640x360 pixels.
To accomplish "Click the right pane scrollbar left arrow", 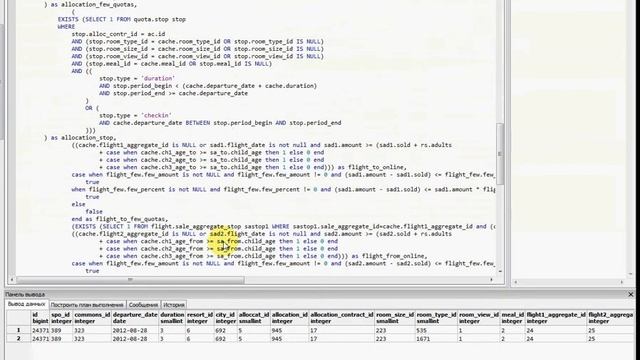I will point(516,282).
